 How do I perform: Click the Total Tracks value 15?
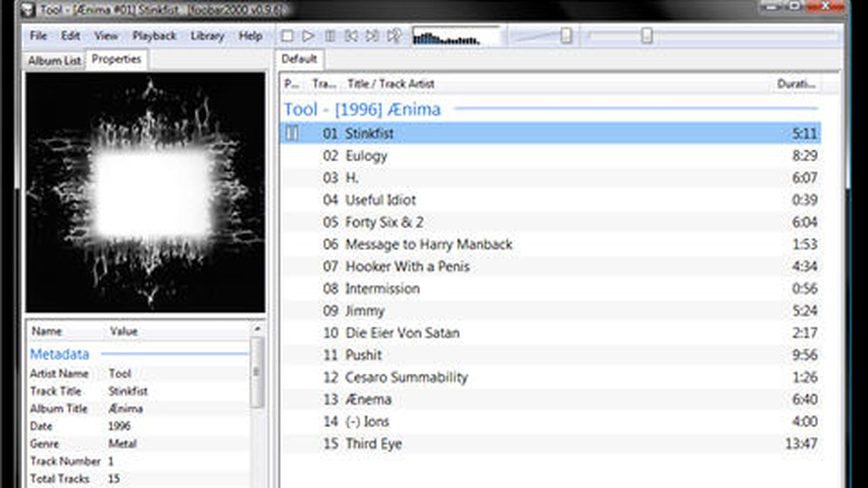[114, 479]
